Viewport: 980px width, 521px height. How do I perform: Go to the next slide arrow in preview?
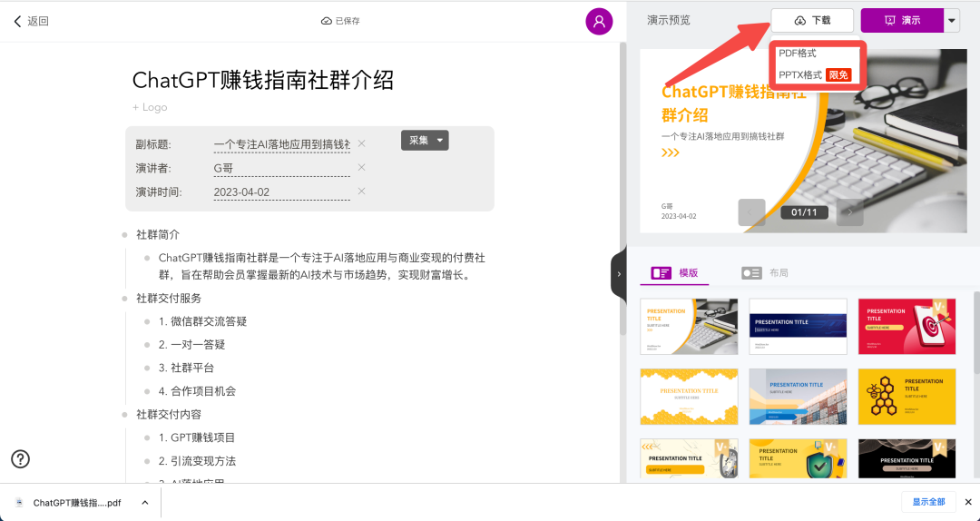[x=850, y=212]
